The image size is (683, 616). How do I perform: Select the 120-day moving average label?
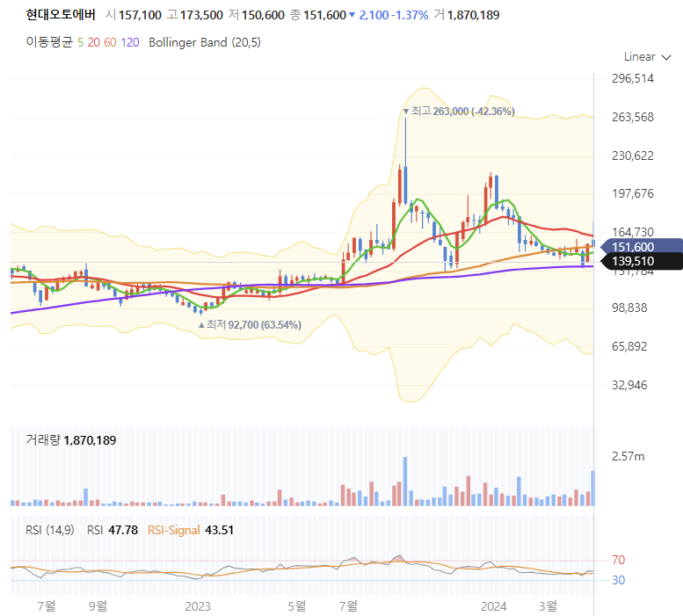click(x=130, y=43)
